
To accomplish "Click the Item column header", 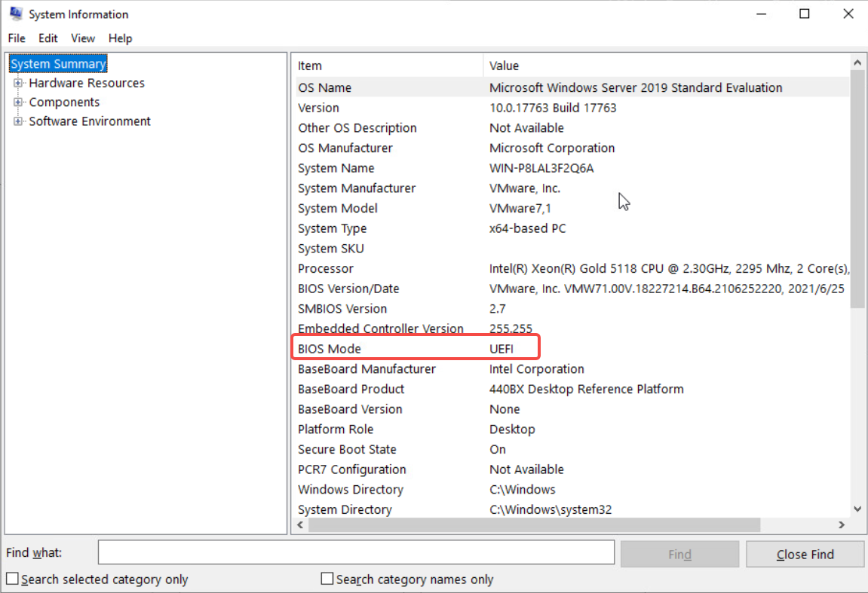I will 386,66.
